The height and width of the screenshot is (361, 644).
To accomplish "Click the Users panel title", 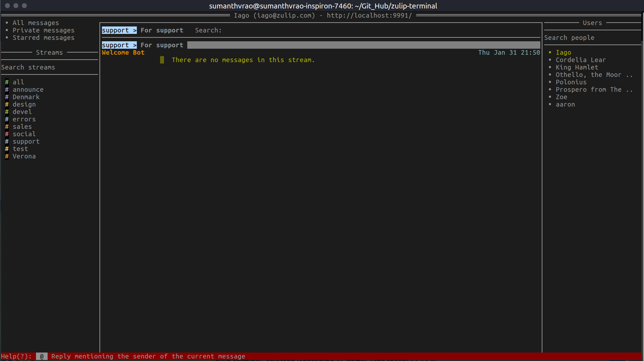I will [592, 23].
